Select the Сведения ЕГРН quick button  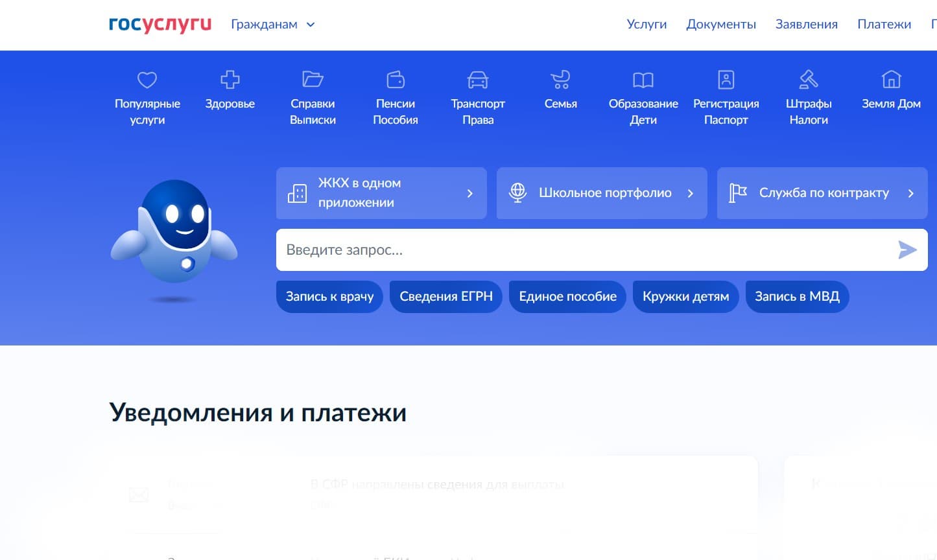pos(446,297)
